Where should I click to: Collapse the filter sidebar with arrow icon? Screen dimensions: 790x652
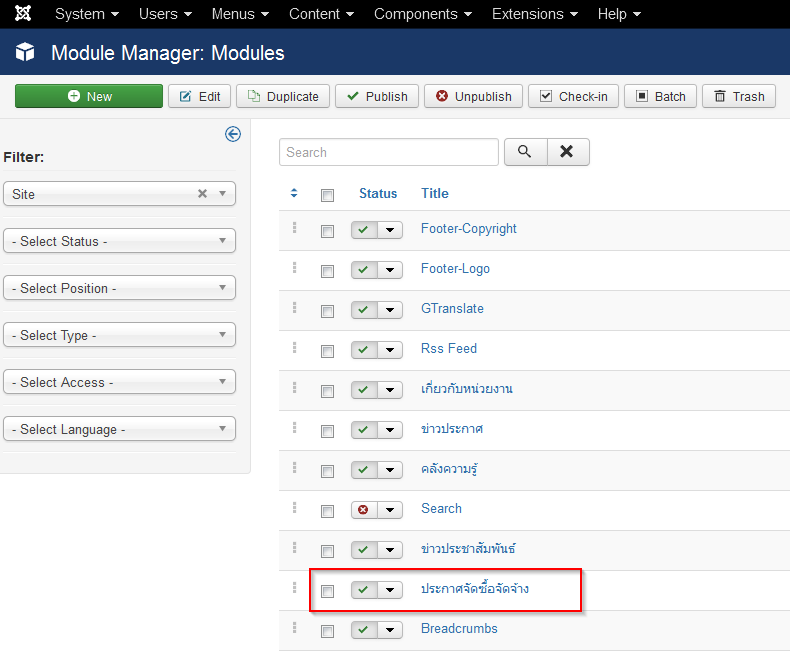tap(233, 134)
